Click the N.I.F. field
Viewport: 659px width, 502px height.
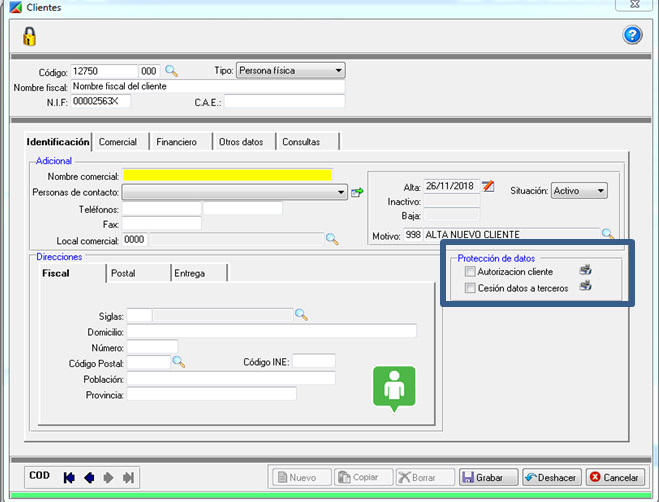tap(100, 101)
